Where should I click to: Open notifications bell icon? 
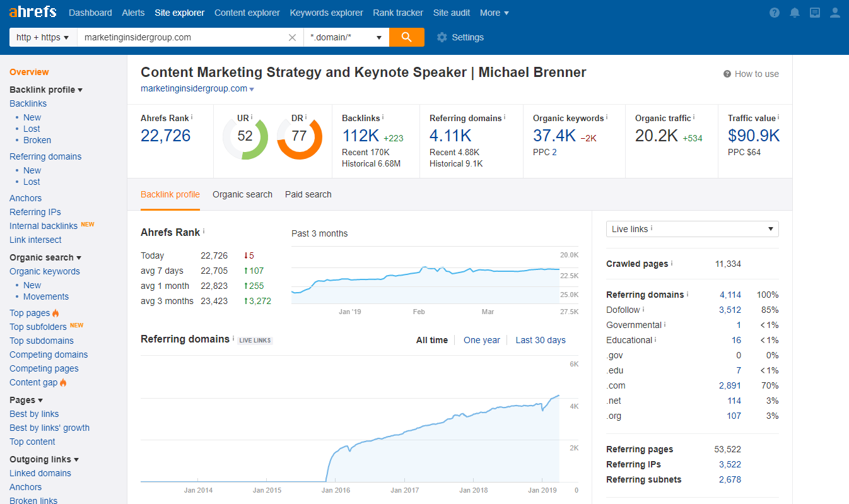click(795, 13)
